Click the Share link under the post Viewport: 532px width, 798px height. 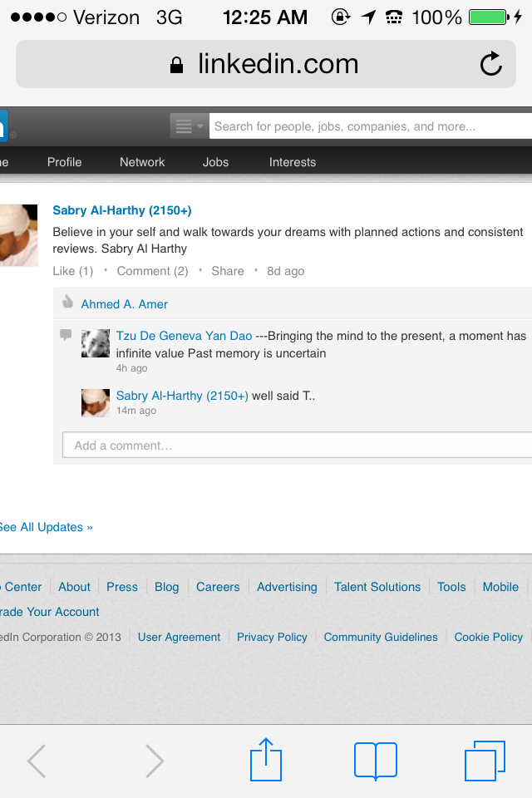[227, 271]
